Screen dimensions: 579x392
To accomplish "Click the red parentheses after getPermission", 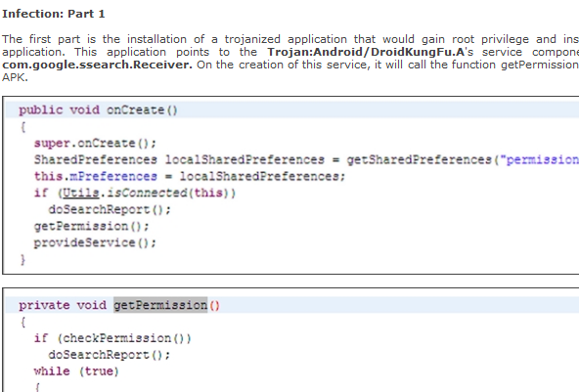I will tap(214, 306).
